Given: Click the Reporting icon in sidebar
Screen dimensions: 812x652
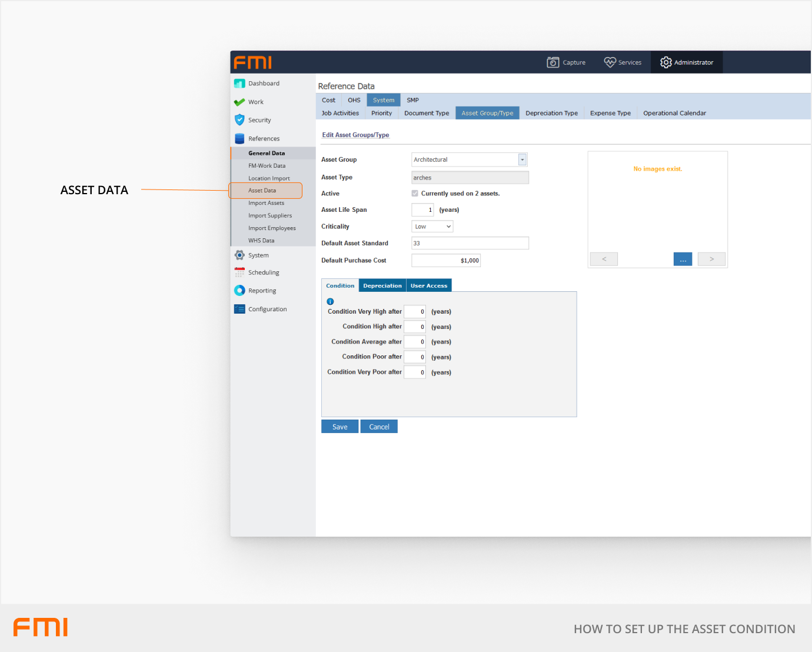Looking at the screenshot, I should (x=239, y=291).
